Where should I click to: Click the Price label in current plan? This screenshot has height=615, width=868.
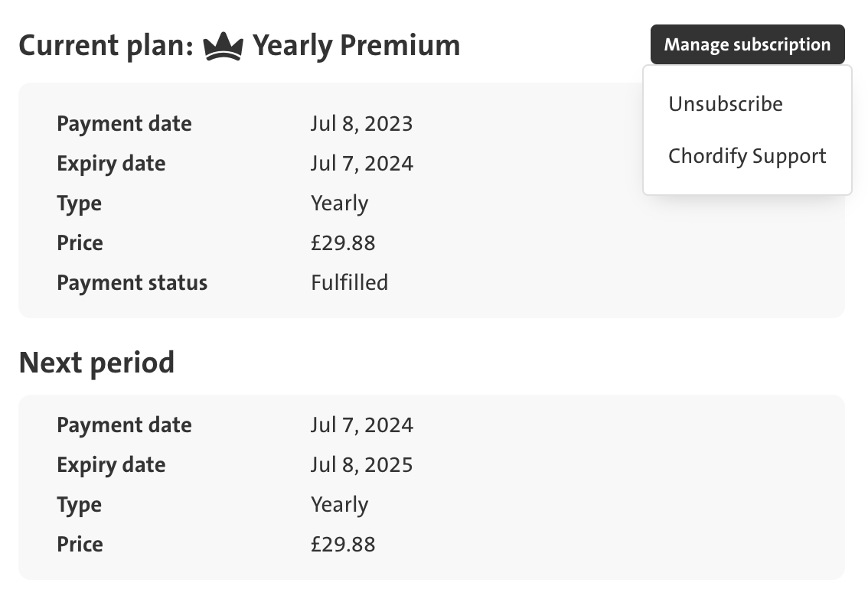pos(80,243)
